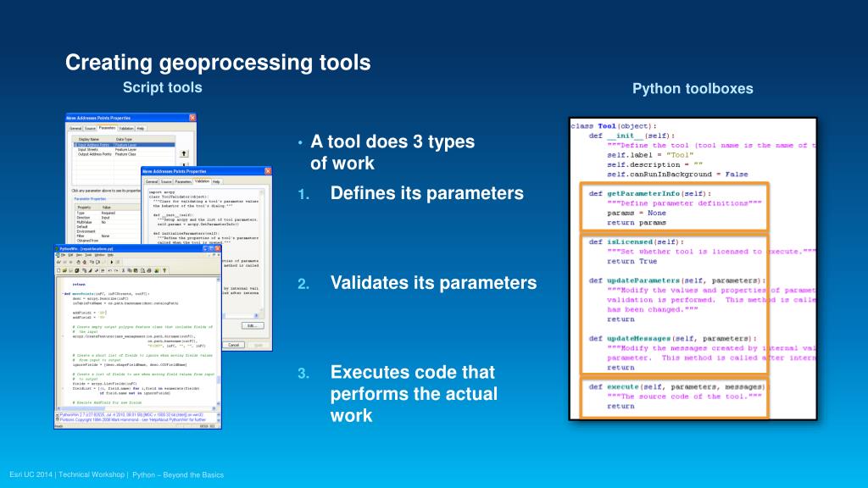This screenshot has width=868, height=488.
Task: Click the Cancel button in Validation dialog
Action: pyautogui.click(x=234, y=345)
